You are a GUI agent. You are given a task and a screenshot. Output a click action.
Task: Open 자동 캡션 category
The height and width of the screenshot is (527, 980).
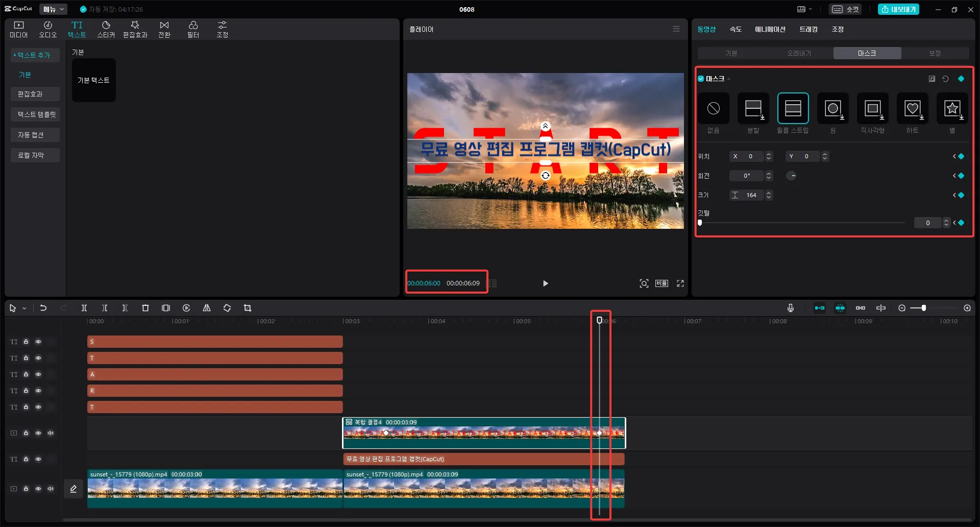(35, 135)
